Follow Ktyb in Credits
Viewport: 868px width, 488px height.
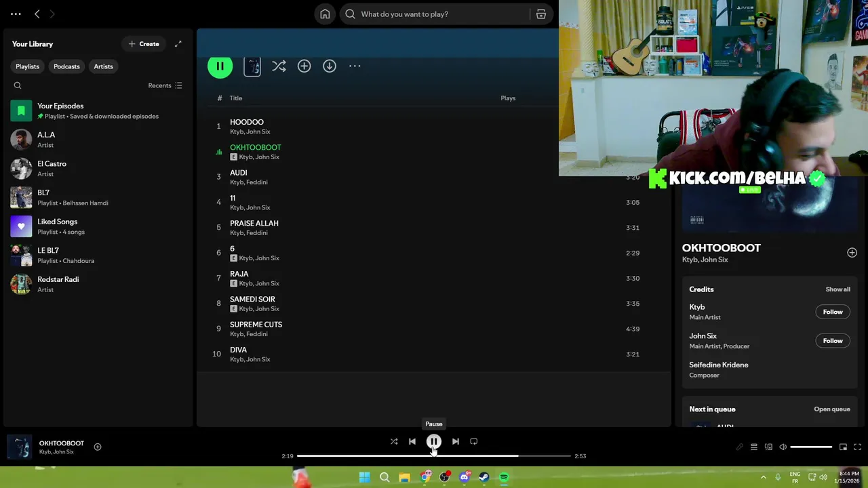pos(833,312)
